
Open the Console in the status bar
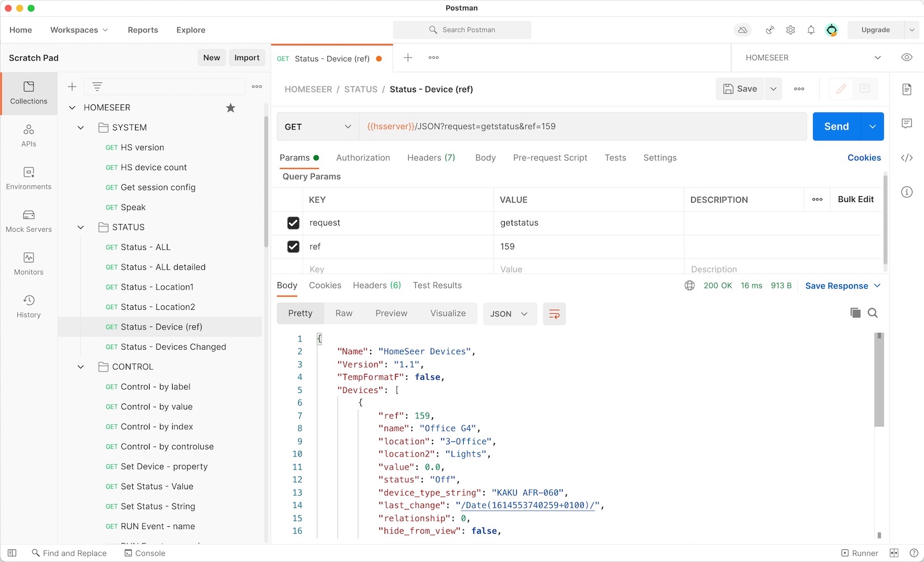(x=145, y=553)
